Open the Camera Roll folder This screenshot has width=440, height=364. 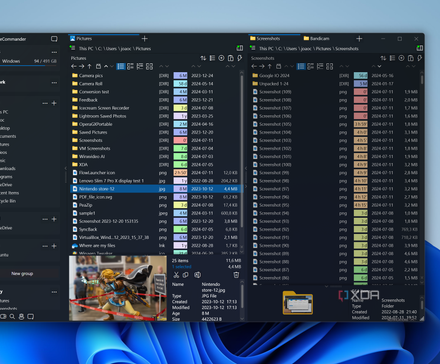coord(91,84)
